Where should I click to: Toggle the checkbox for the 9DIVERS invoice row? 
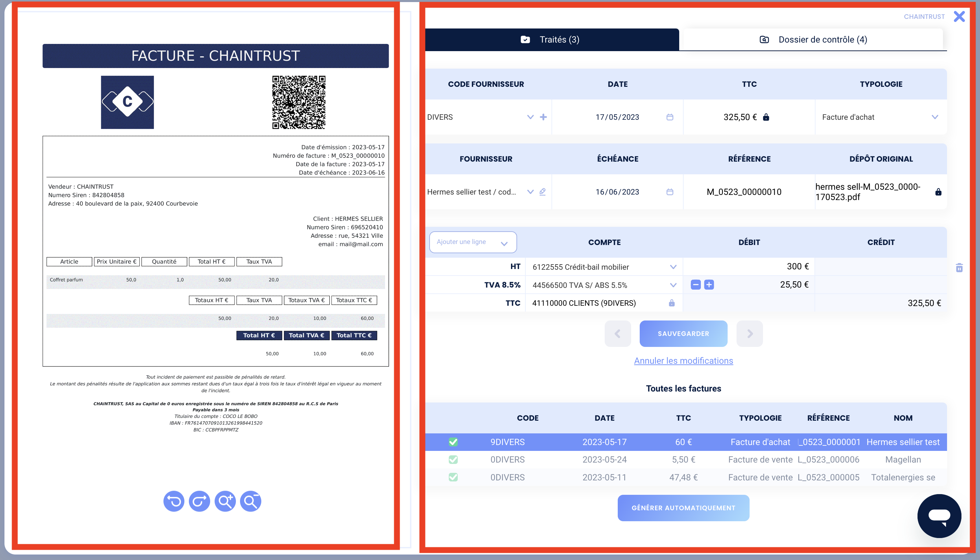click(x=453, y=442)
